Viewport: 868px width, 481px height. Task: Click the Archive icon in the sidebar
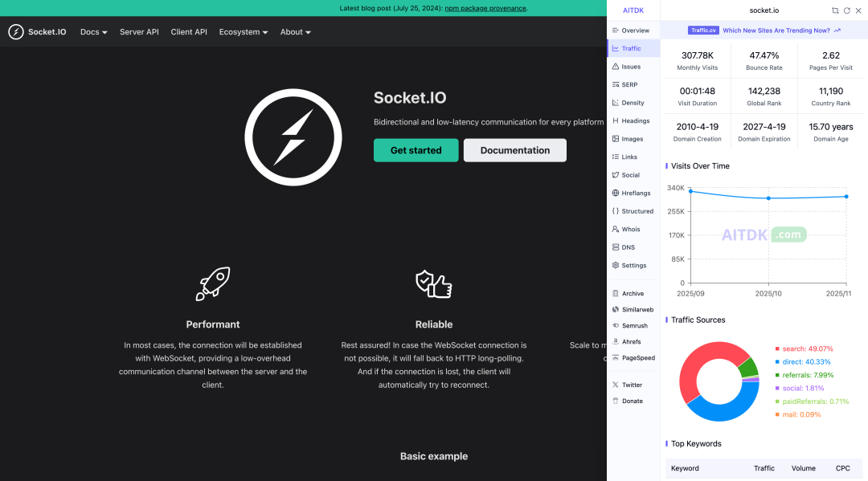[616, 294]
